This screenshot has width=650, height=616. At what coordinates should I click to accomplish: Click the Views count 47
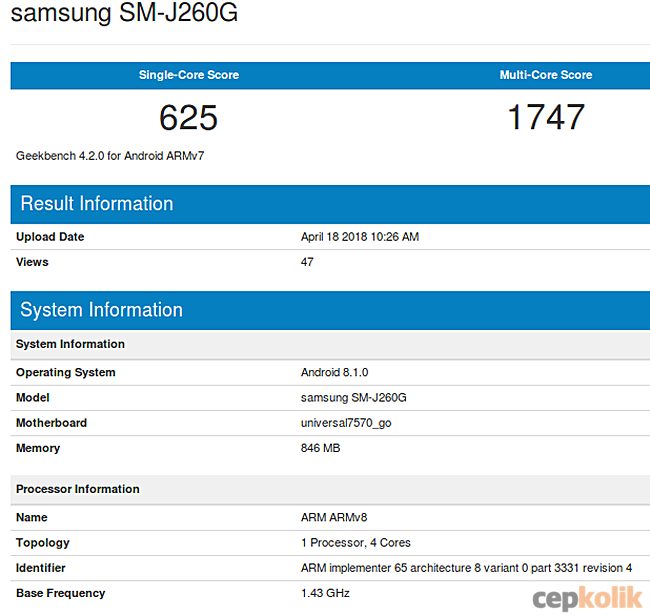[307, 262]
